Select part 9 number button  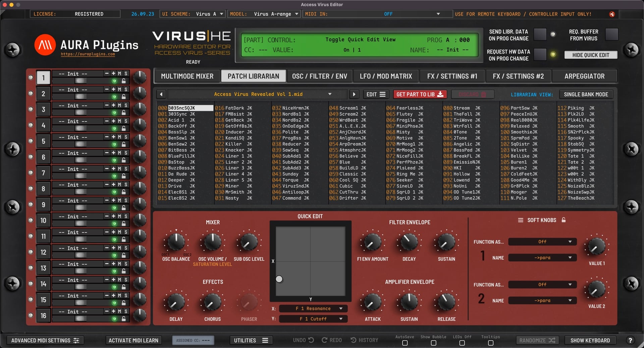coord(43,205)
